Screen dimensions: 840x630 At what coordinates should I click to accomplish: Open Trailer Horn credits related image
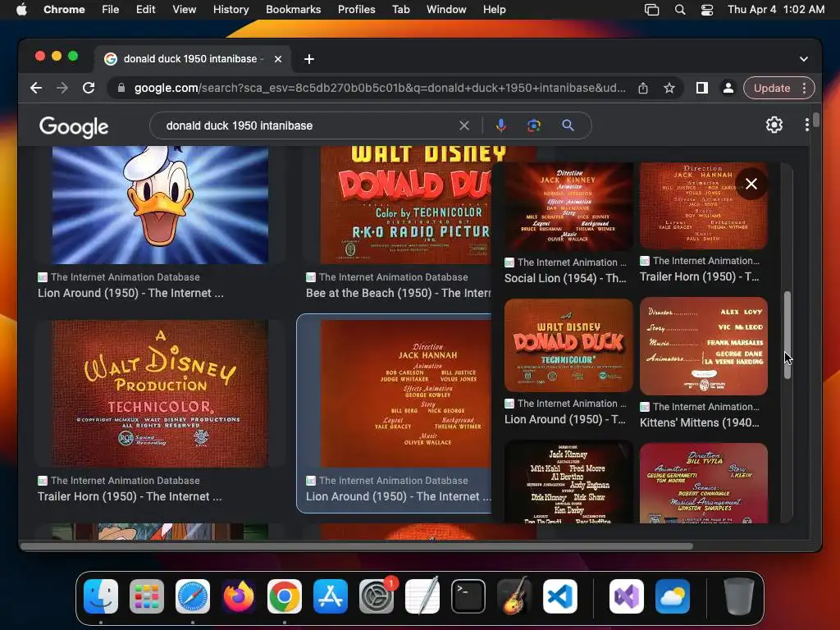[x=703, y=206]
